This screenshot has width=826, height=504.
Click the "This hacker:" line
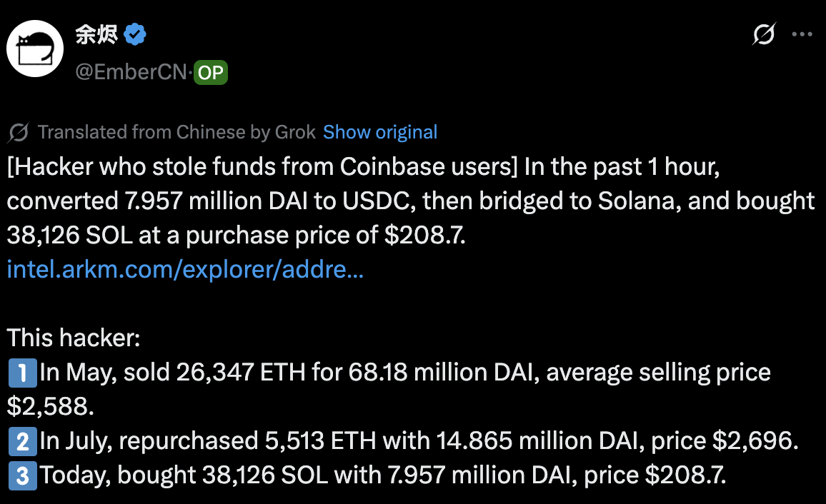click(x=74, y=338)
